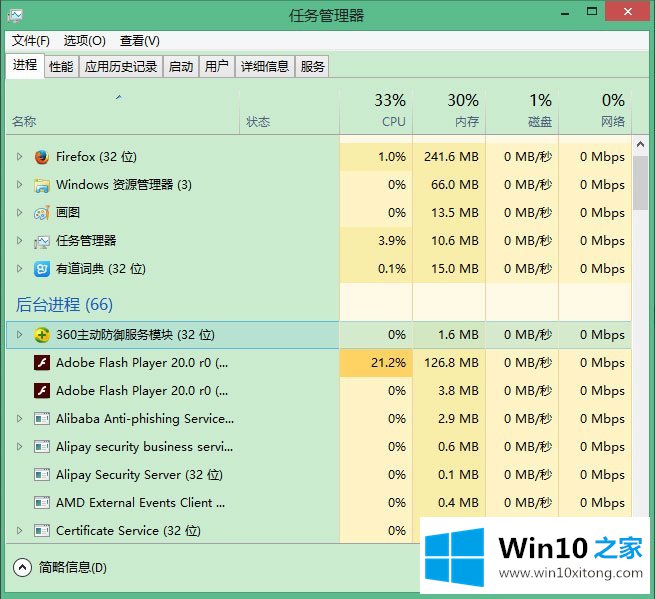Select the Adobe Flash Player 21.2% CPU cell
The height and width of the screenshot is (599, 655).
(376, 363)
